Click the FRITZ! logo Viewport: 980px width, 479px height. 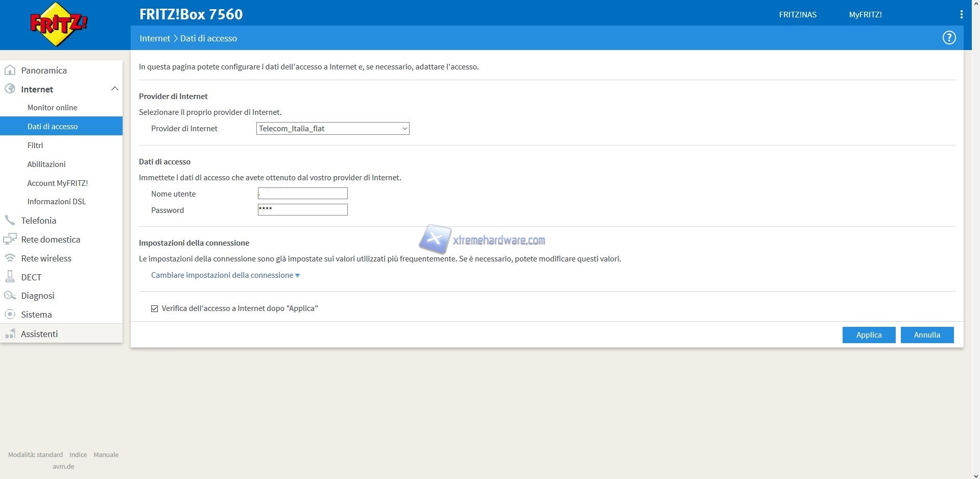(59, 24)
